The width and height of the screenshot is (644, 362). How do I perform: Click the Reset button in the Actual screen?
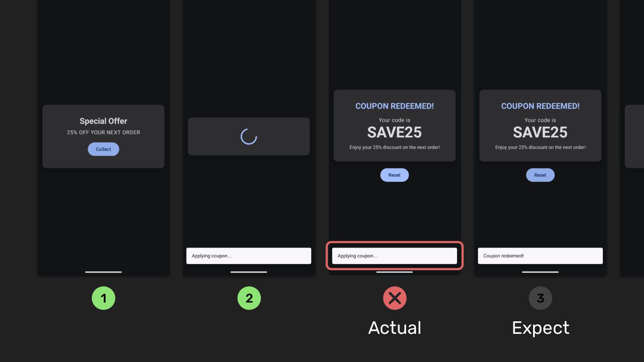[x=394, y=175]
